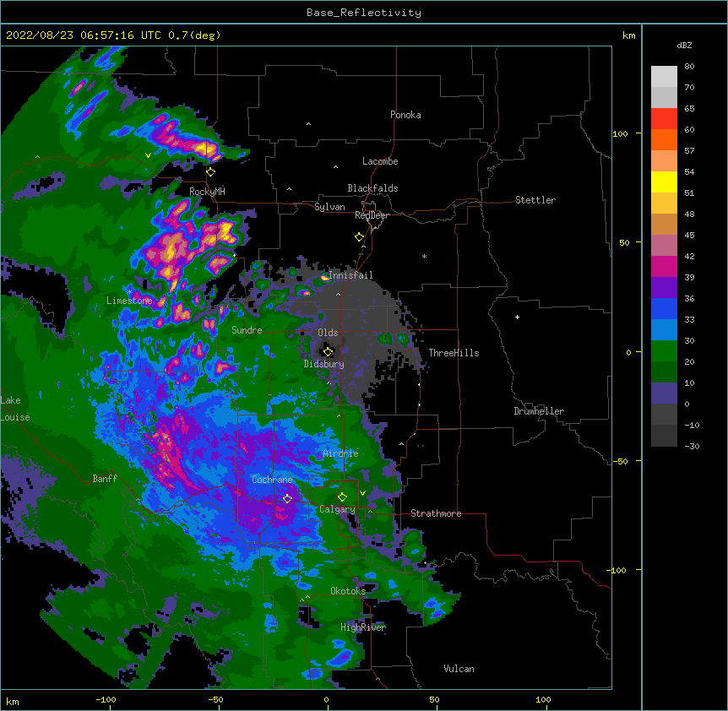The height and width of the screenshot is (711, 728).
Task: Click the Didsbury town label
Action: (x=324, y=364)
